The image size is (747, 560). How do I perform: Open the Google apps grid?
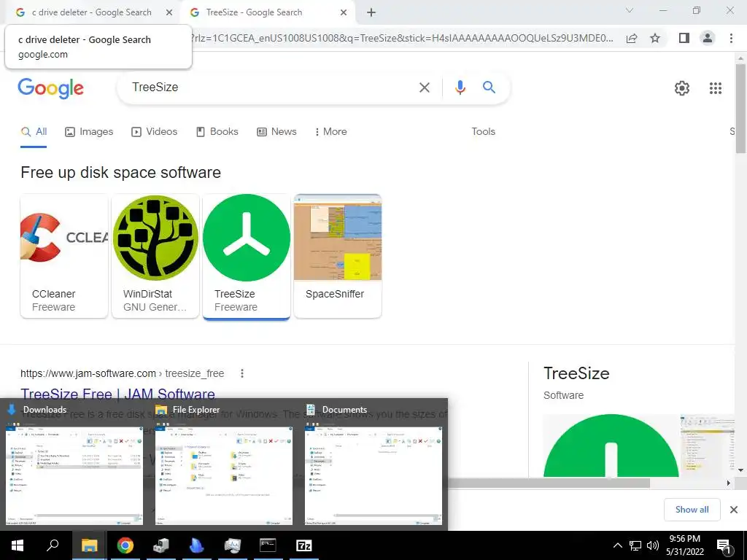point(715,88)
